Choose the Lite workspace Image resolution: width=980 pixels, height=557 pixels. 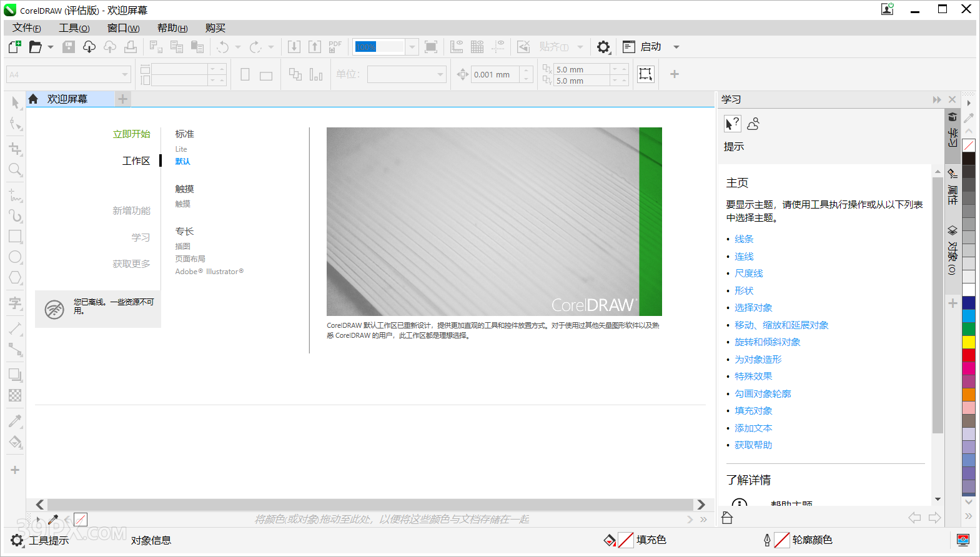click(181, 149)
